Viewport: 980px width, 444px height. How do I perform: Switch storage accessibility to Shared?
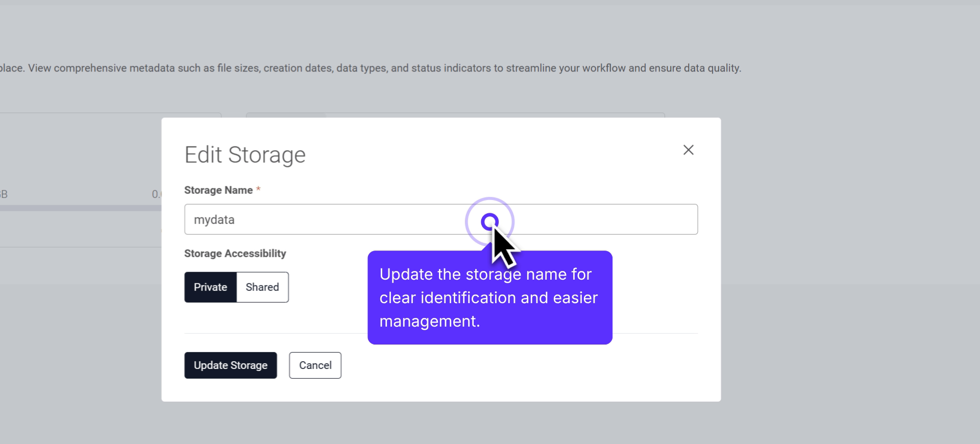[x=262, y=287]
